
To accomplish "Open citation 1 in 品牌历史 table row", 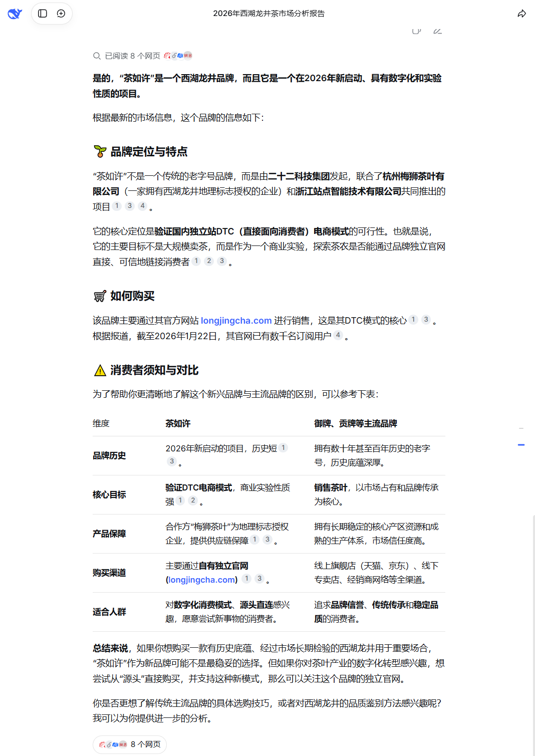I will pos(284,448).
